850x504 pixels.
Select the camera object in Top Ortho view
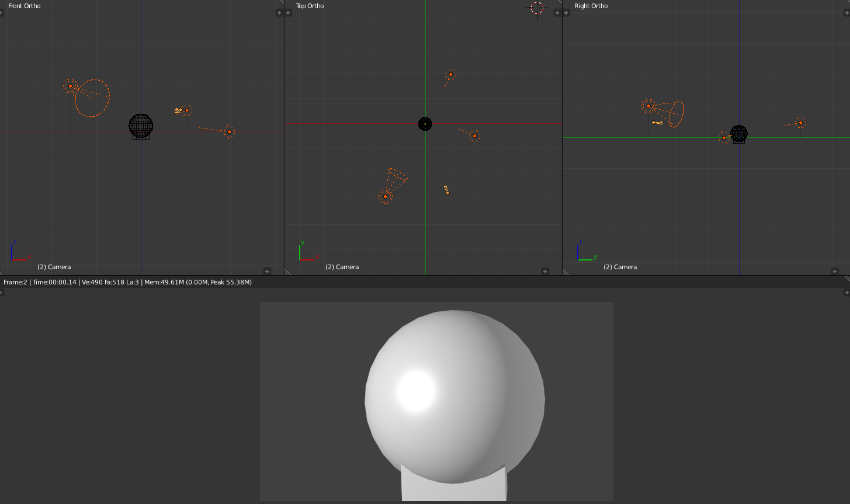click(x=447, y=190)
